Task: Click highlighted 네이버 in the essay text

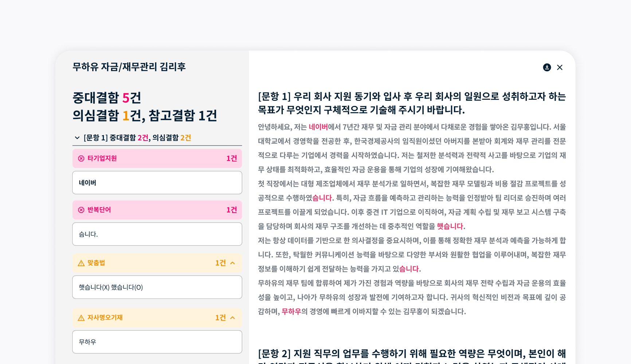Action: point(318,127)
